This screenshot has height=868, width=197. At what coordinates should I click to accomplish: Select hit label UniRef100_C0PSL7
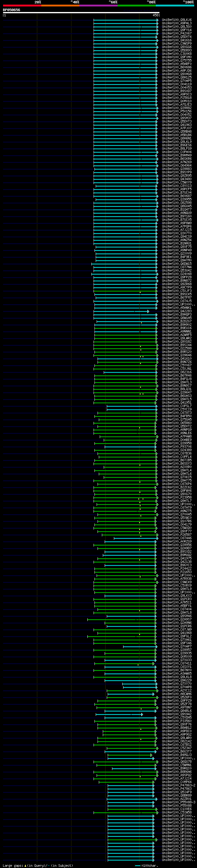177,406
